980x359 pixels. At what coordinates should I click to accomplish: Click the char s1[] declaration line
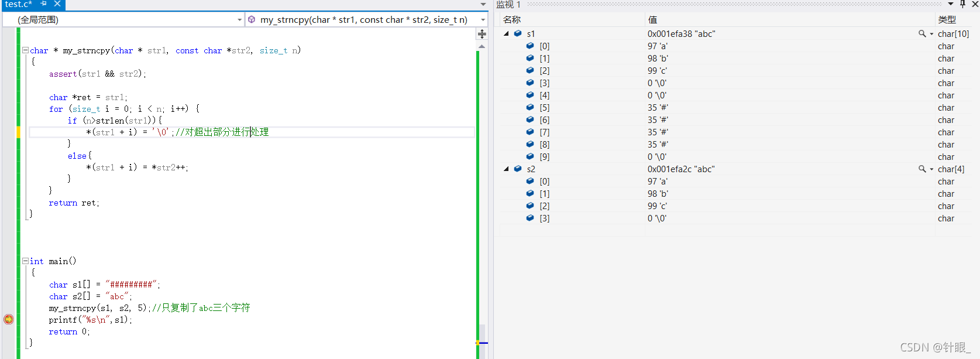(x=105, y=285)
